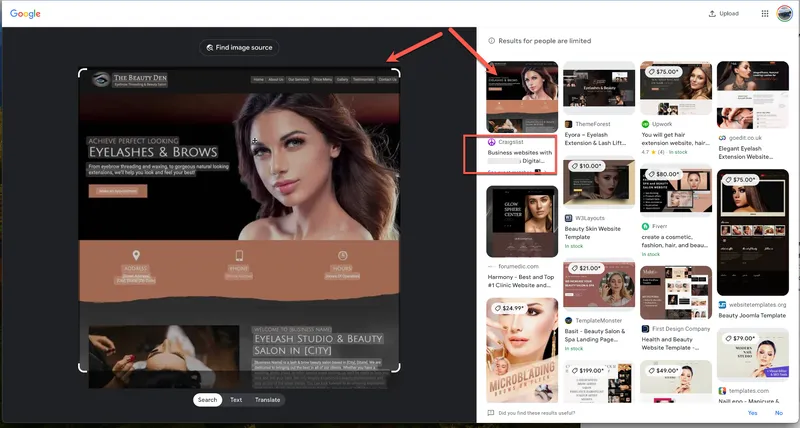Open the Beauty Skin Website Template link
Image resolution: width=800 pixels, height=428 pixels.
click(592, 233)
